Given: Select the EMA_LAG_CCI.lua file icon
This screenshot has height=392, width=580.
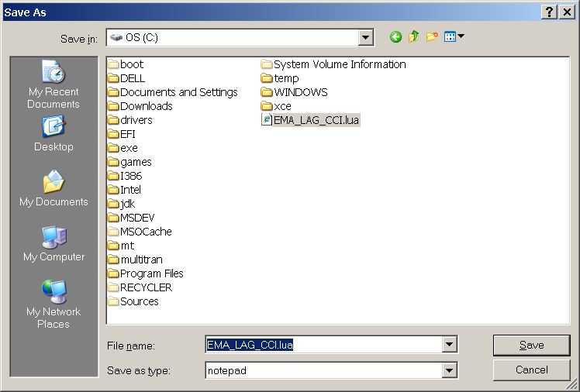Looking at the screenshot, I should pyautogui.click(x=266, y=120).
